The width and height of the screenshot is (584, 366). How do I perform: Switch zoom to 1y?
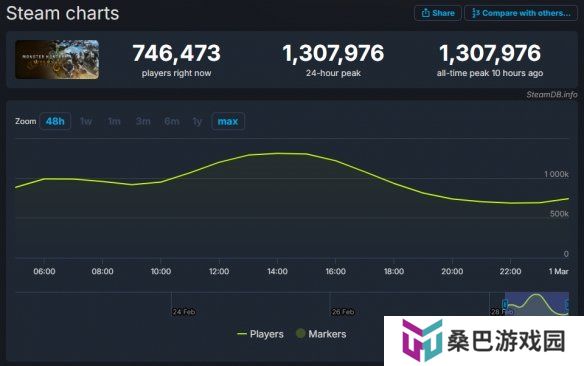197,121
